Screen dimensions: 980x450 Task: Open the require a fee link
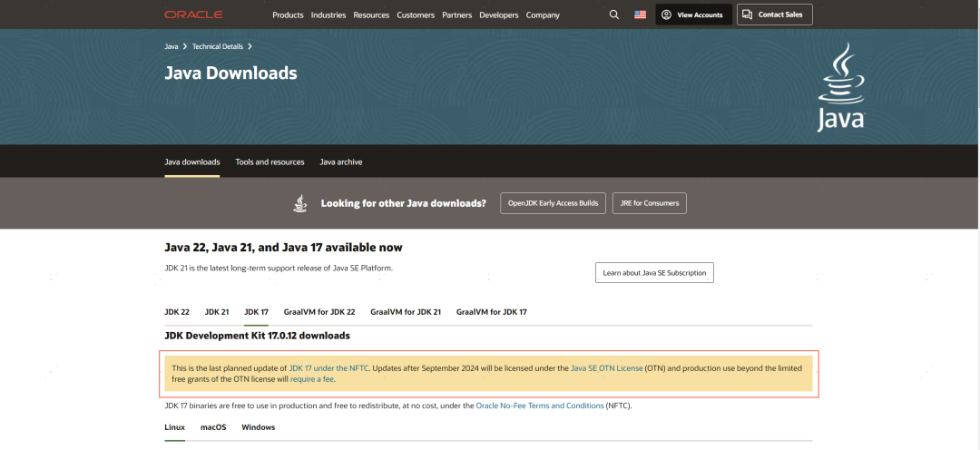312,378
